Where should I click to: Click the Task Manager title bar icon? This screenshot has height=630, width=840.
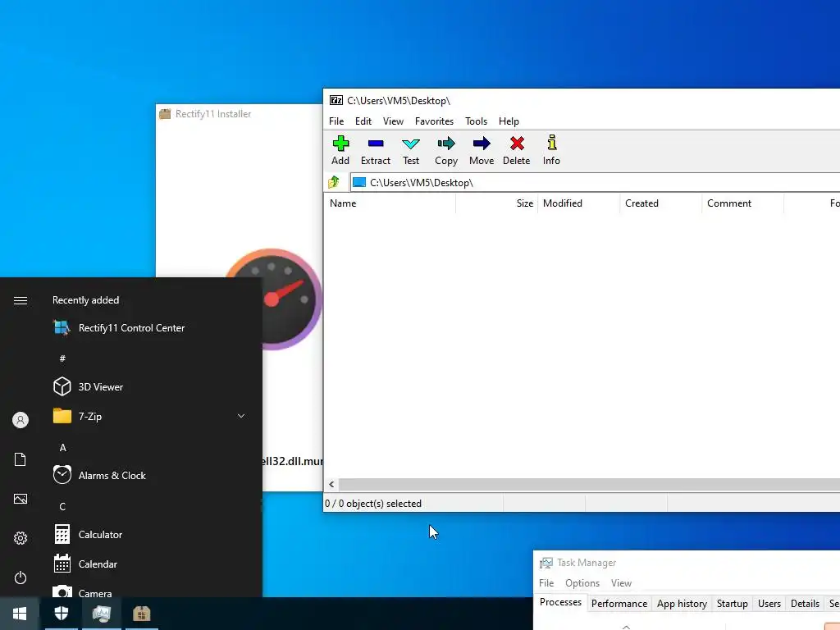tap(546, 563)
